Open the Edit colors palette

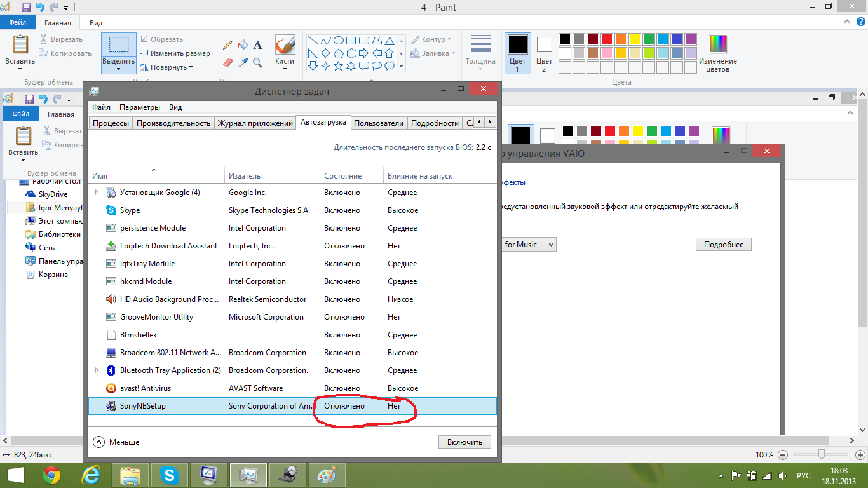click(718, 53)
